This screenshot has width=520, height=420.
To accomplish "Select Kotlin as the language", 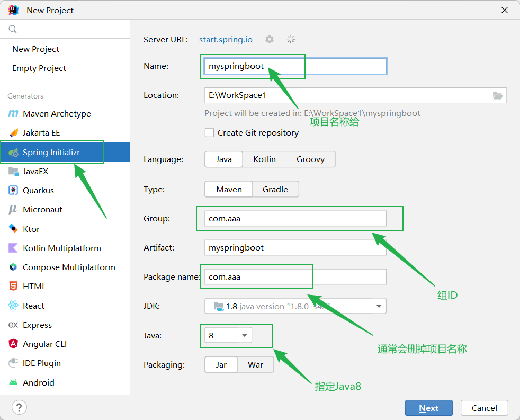I will pyautogui.click(x=264, y=159).
